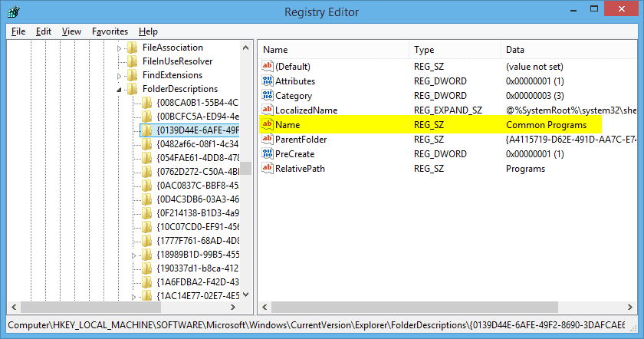The height and width of the screenshot is (339, 644).
Task: Open the Edit menu
Action: pos(43,31)
